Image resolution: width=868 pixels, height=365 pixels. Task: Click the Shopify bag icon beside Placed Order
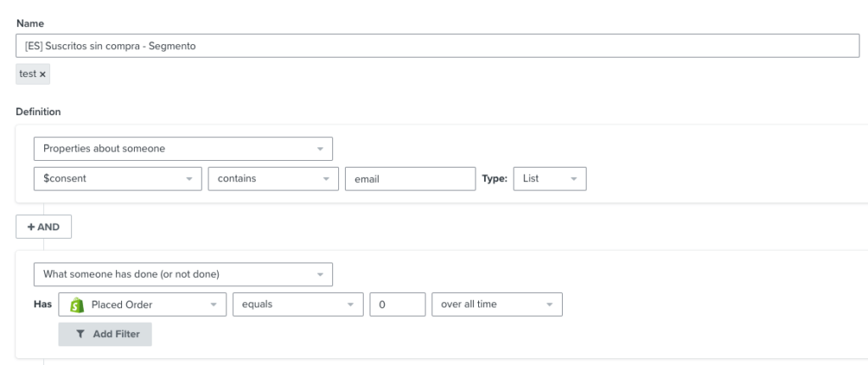77,305
